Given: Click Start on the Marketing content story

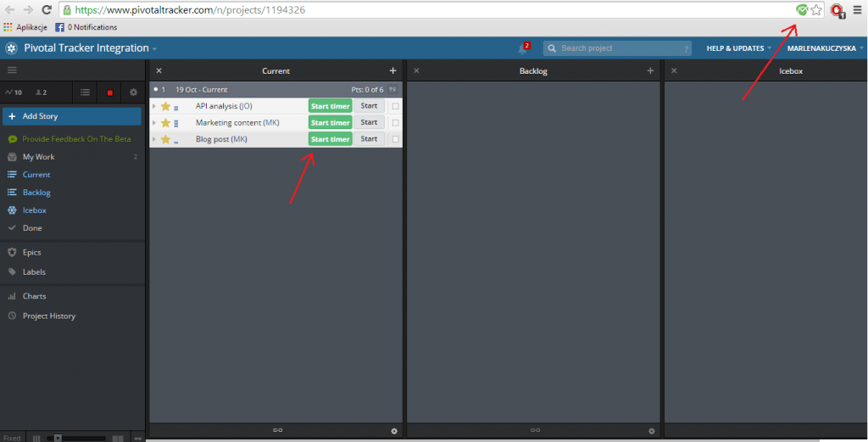Looking at the screenshot, I should tap(369, 122).
